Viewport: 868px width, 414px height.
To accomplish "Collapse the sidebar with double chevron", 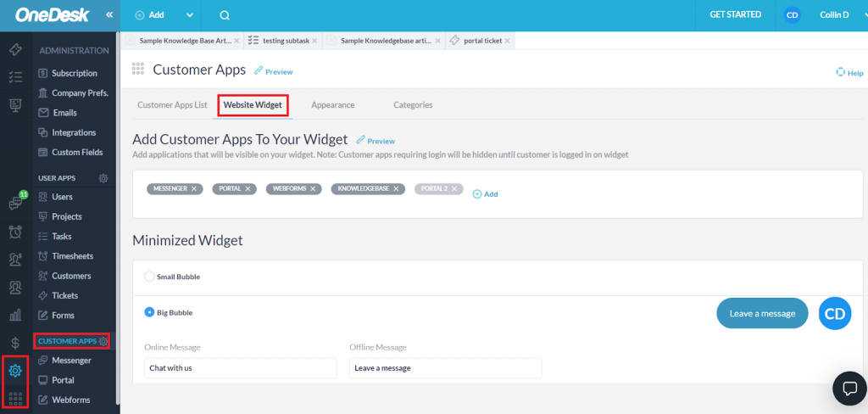I will [x=109, y=15].
